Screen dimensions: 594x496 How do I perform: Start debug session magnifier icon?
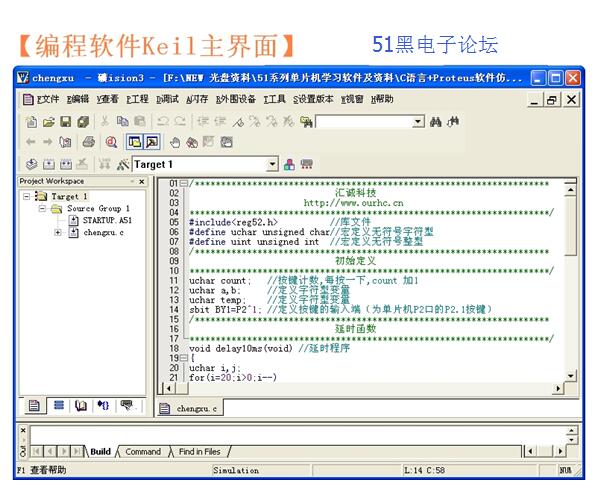pos(111,142)
